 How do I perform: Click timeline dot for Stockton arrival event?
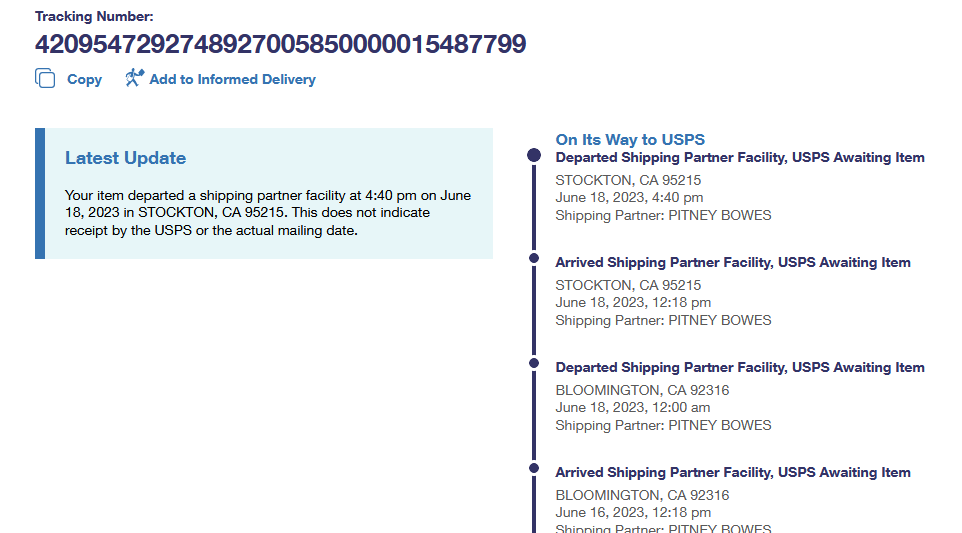point(534,258)
